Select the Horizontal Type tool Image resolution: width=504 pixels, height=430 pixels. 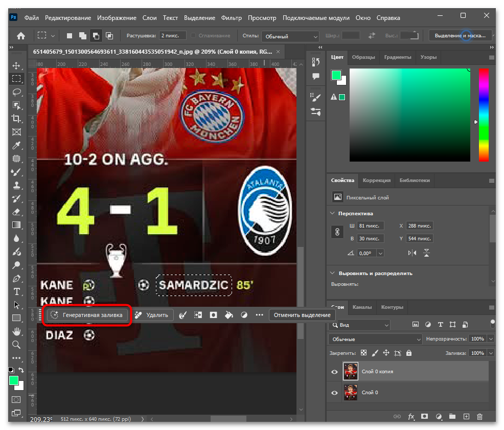point(16,292)
